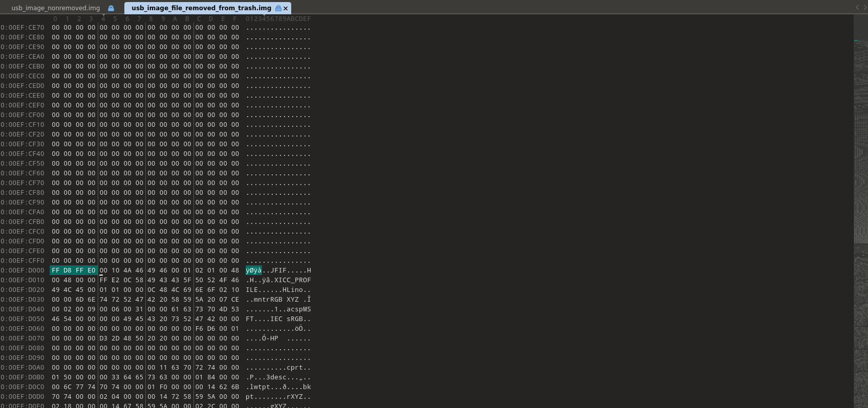Viewport: 868px width, 408px height.
Task: Select the usb_image_file_removed_from_trash.img tab
Action: click(x=201, y=8)
